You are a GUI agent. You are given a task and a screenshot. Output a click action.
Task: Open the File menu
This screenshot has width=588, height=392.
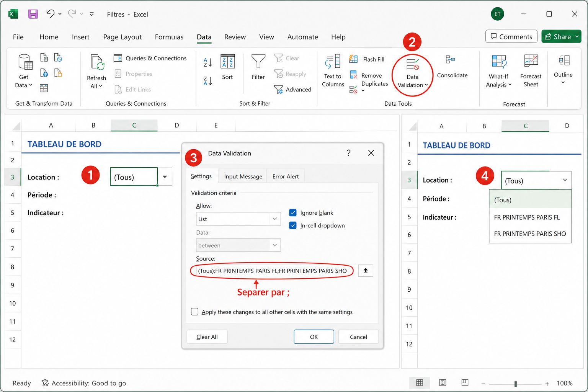[x=18, y=37]
